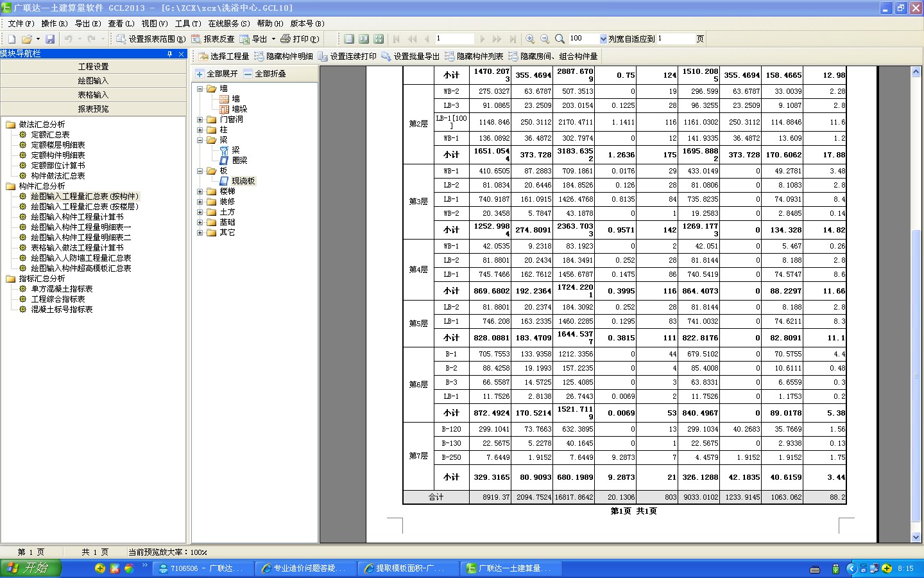Screen dimensions: 924x578
Task: Open 绘图输入 navigation section
Action: (94, 81)
